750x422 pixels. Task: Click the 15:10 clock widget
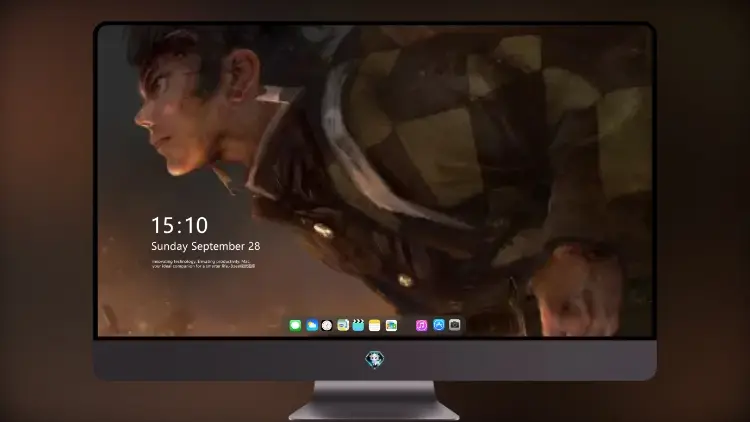[179, 225]
